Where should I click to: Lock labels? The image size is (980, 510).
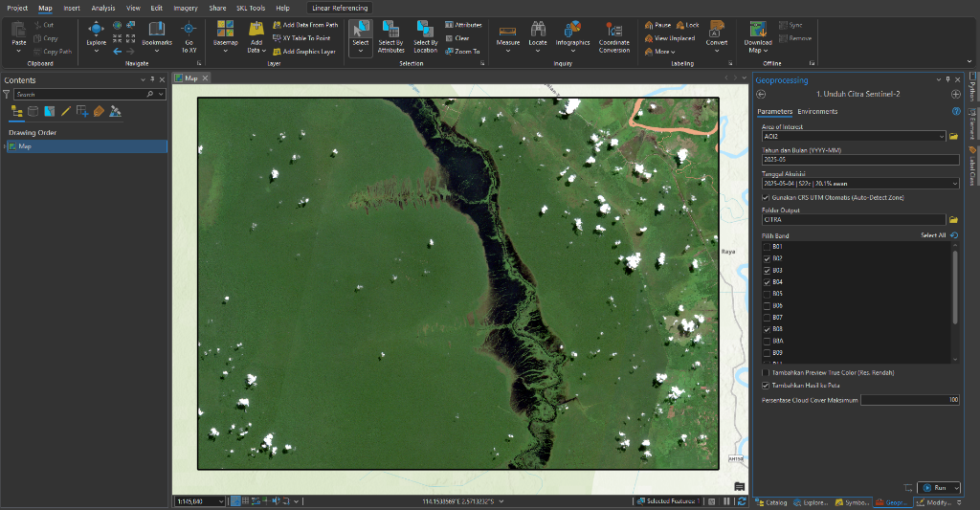point(687,25)
